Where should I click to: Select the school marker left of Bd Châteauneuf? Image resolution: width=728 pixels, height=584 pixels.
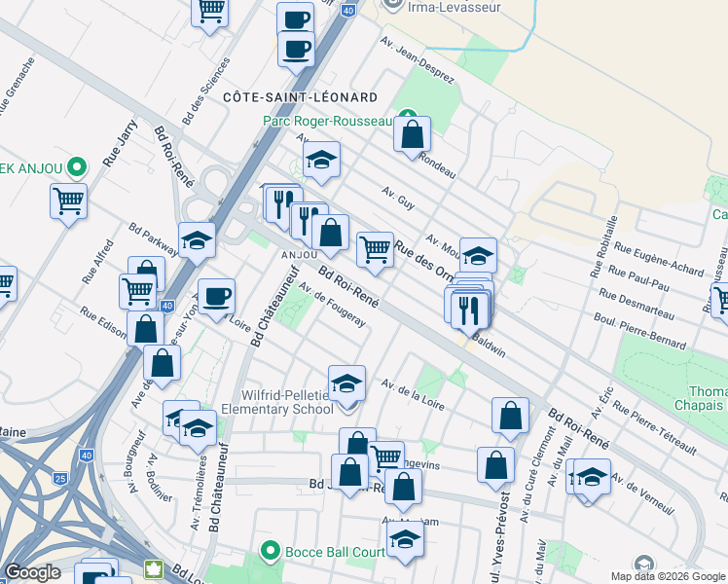pyautogui.click(x=198, y=429)
